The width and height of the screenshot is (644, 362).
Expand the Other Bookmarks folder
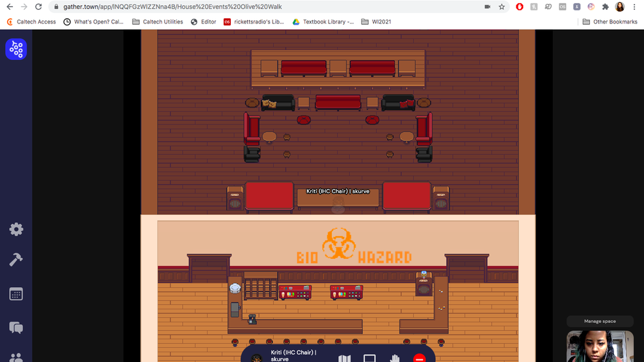click(x=610, y=21)
